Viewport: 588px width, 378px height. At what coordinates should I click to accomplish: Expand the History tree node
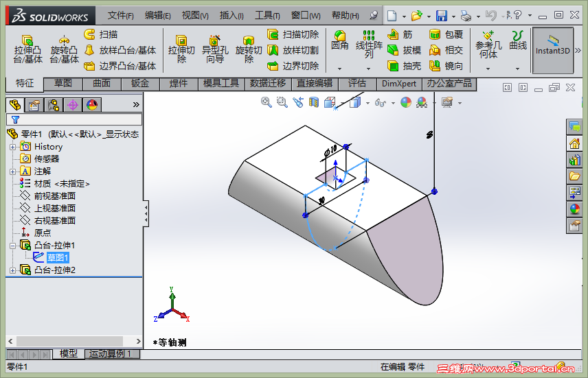coord(13,147)
